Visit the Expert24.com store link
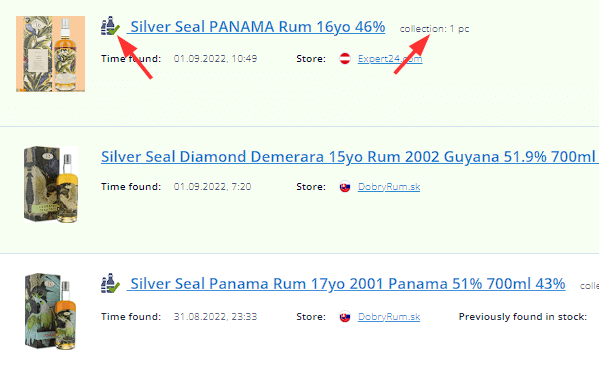 [390, 59]
